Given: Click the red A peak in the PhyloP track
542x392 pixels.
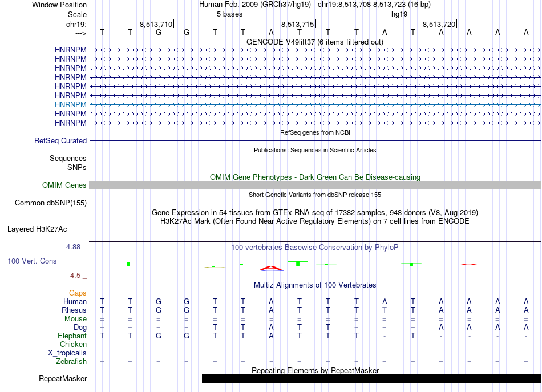Looking at the screenshot, I should [272, 268].
